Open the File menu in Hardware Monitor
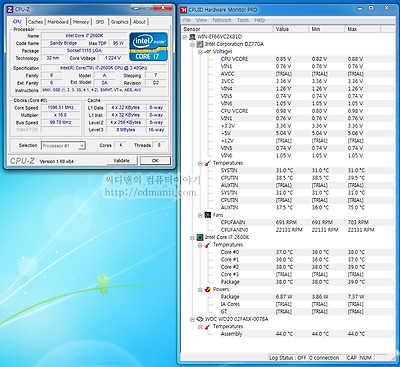The height and width of the screenshot is (367, 400). (187, 20)
